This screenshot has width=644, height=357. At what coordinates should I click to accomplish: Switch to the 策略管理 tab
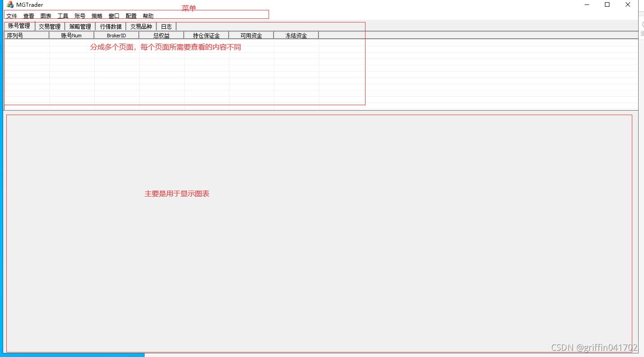pos(80,27)
